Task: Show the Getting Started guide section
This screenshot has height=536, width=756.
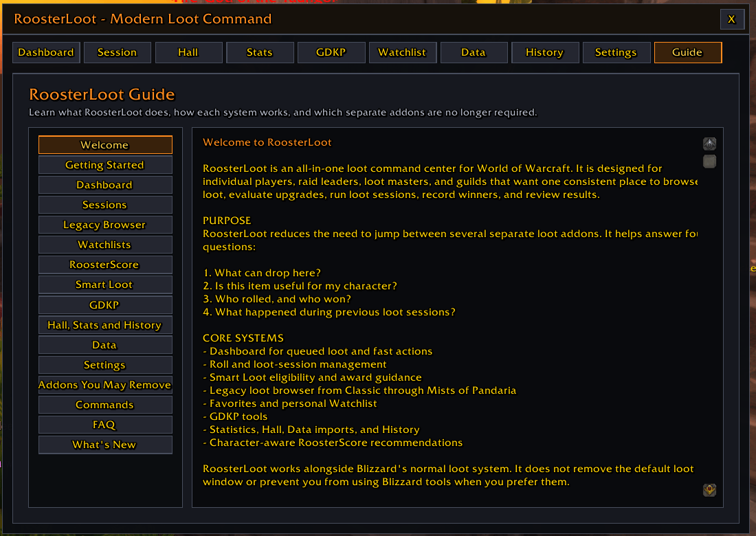Action: [105, 165]
